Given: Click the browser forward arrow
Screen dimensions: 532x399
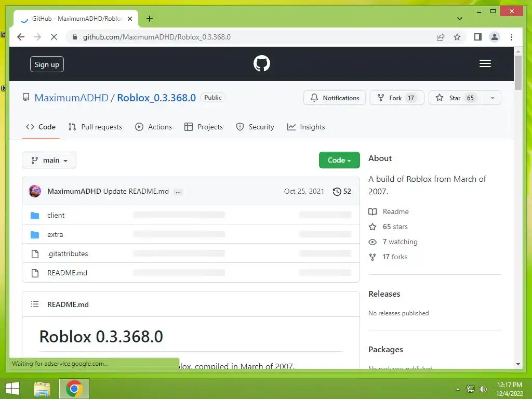Looking at the screenshot, I should (37, 37).
